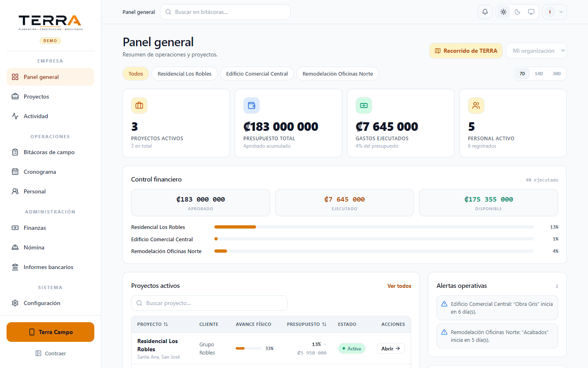588x368 pixels.
Task: Expand the Mi organización dropdown
Action: coord(536,51)
